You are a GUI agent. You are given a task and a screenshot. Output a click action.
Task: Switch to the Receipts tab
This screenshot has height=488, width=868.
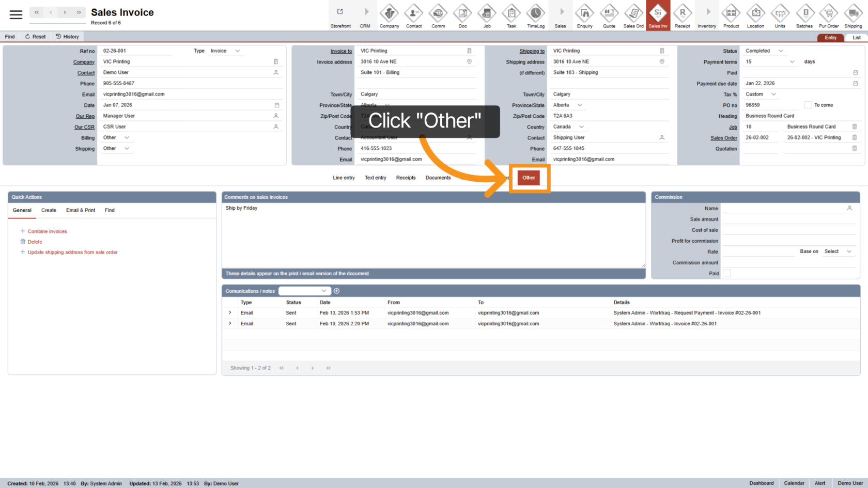(406, 178)
